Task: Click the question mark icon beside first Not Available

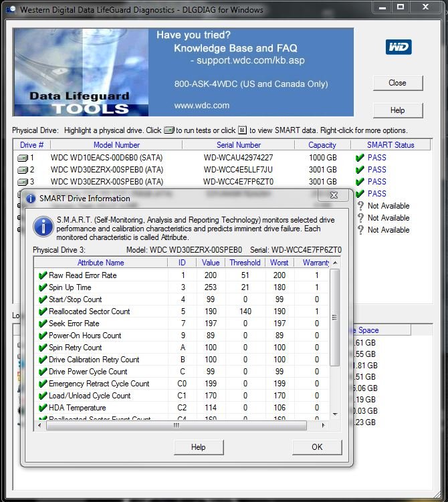Action: tap(360, 206)
